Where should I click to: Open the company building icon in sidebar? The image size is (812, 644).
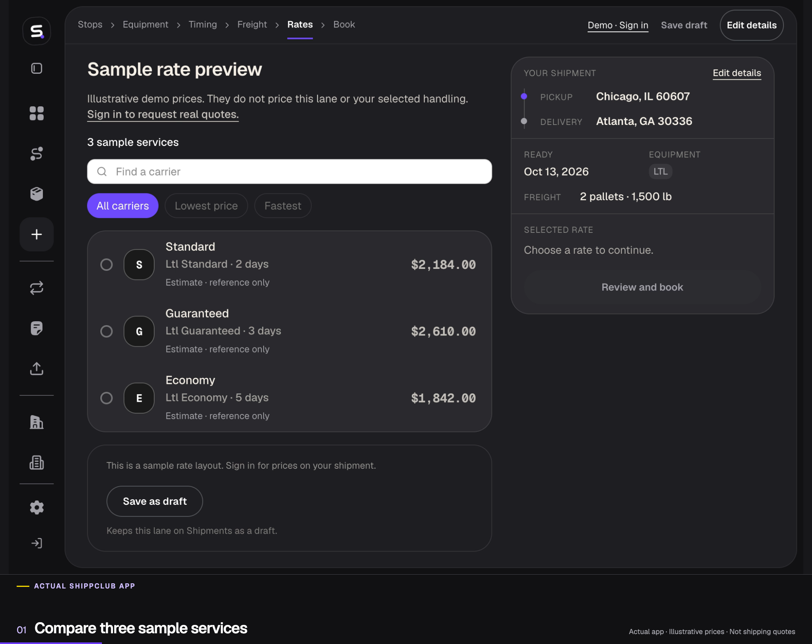pyautogui.click(x=36, y=422)
